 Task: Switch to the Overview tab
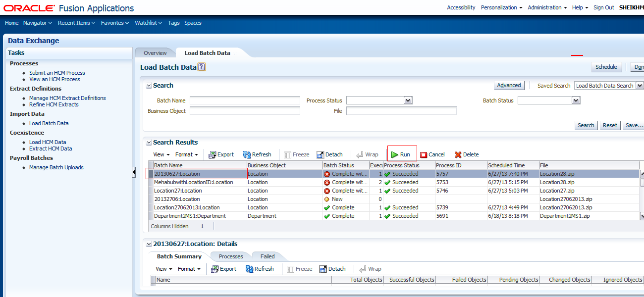(x=155, y=52)
